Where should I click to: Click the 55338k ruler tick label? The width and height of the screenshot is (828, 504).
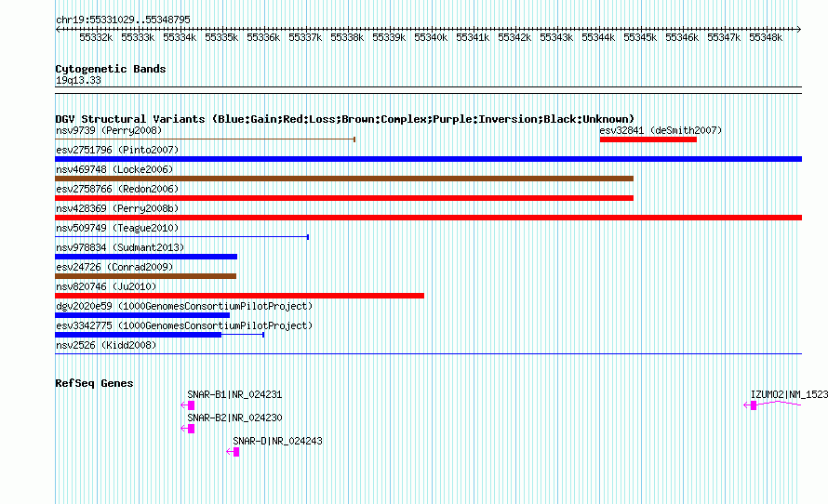pyautogui.click(x=347, y=37)
